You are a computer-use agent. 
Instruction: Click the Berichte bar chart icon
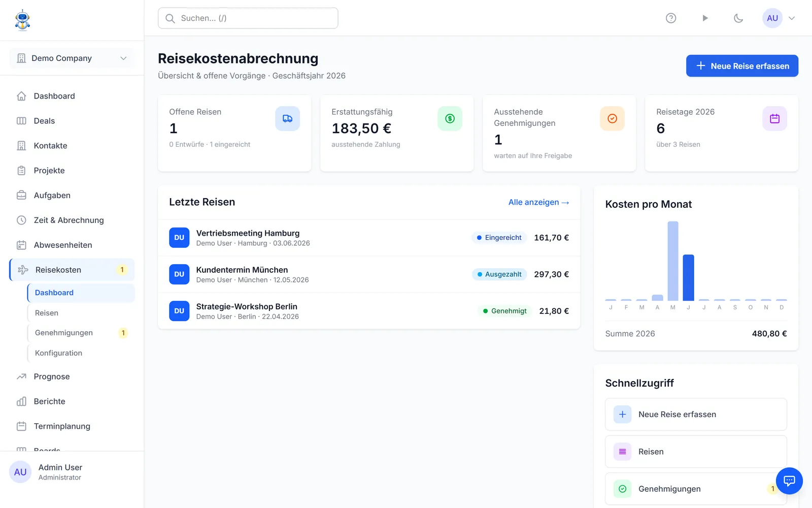click(21, 401)
